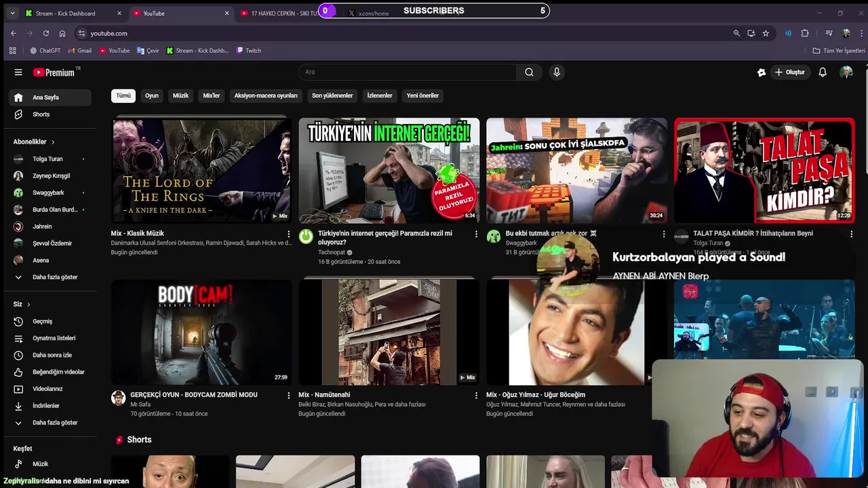The height and width of the screenshot is (488, 868).
Task: Go back with browser back arrow
Action: (14, 33)
